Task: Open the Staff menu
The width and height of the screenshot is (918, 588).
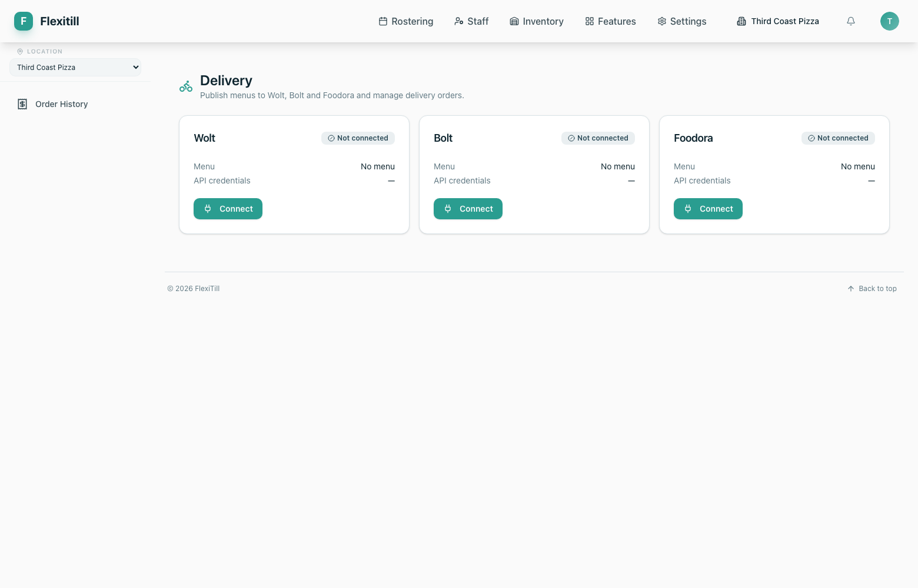Action: (471, 21)
